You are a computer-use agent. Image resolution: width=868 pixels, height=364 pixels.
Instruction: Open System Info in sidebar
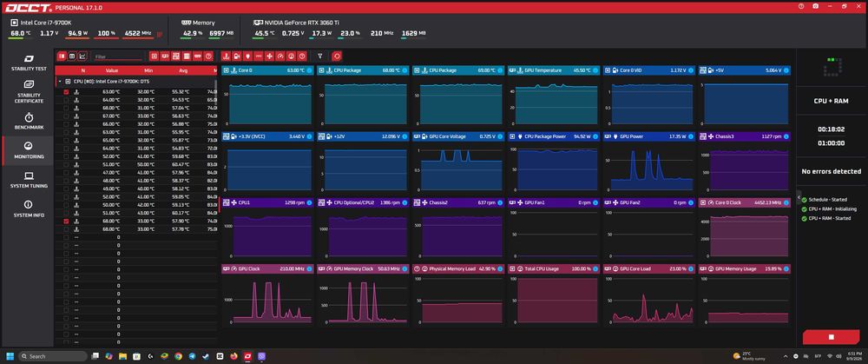29,208
